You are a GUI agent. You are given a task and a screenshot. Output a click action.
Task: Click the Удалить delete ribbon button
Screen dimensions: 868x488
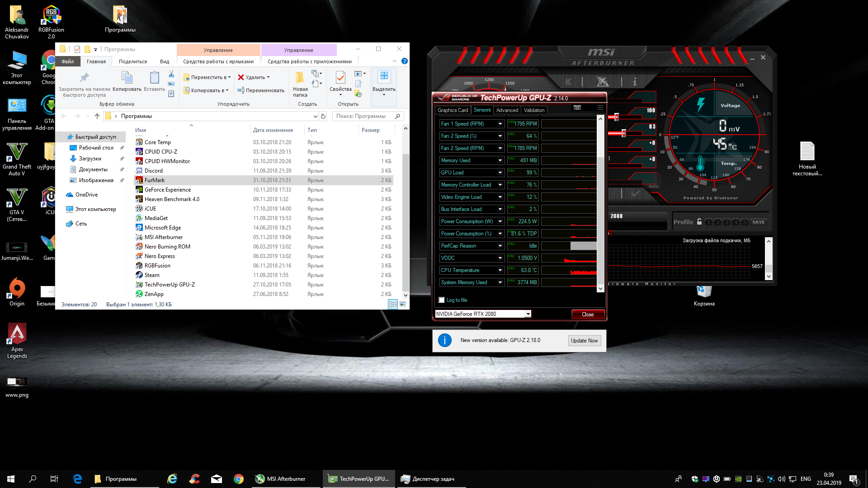pyautogui.click(x=254, y=77)
